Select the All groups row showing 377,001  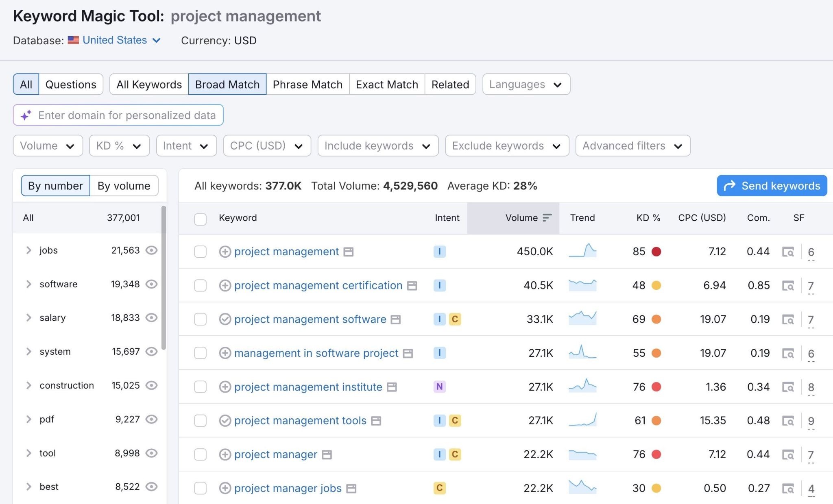pos(87,218)
